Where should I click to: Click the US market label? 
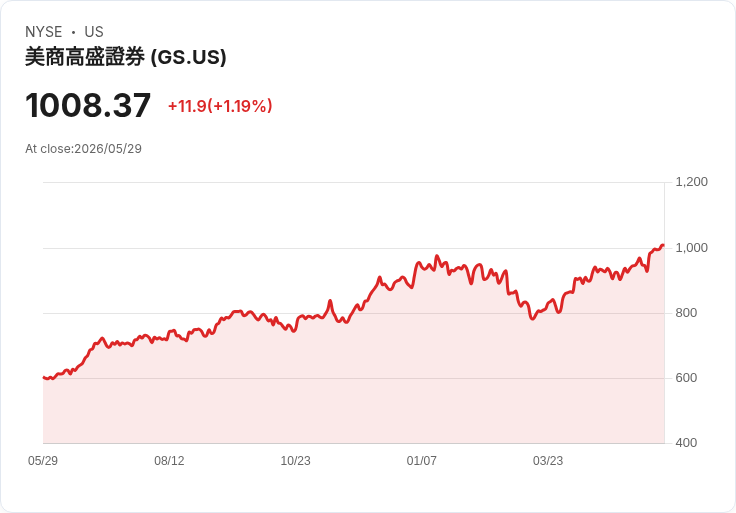94,31
